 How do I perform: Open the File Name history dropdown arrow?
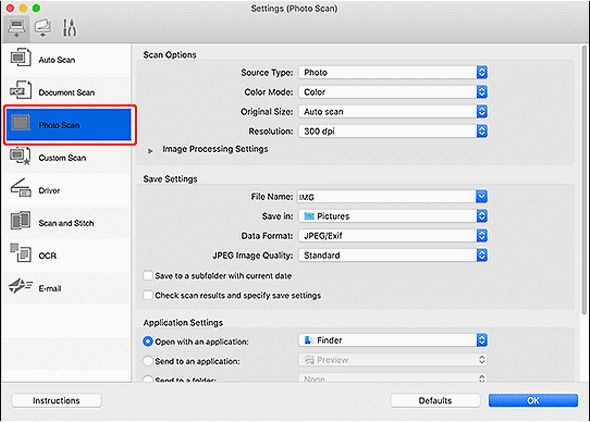[x=482, y=196]
